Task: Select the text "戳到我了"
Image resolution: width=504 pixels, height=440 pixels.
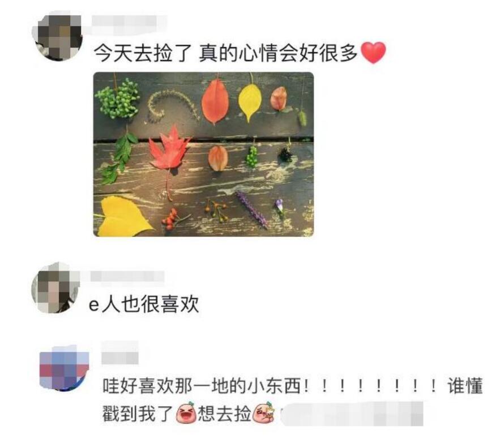Action: (x=138, y=413)
